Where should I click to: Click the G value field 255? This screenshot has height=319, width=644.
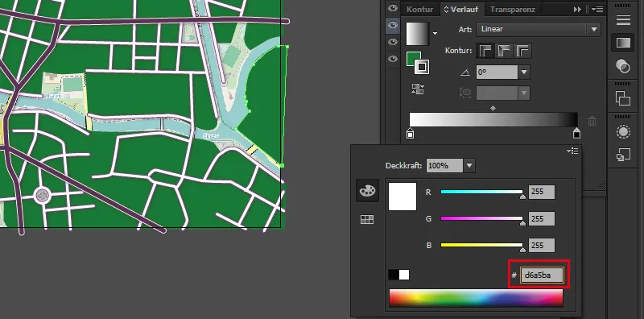point(542,218)
